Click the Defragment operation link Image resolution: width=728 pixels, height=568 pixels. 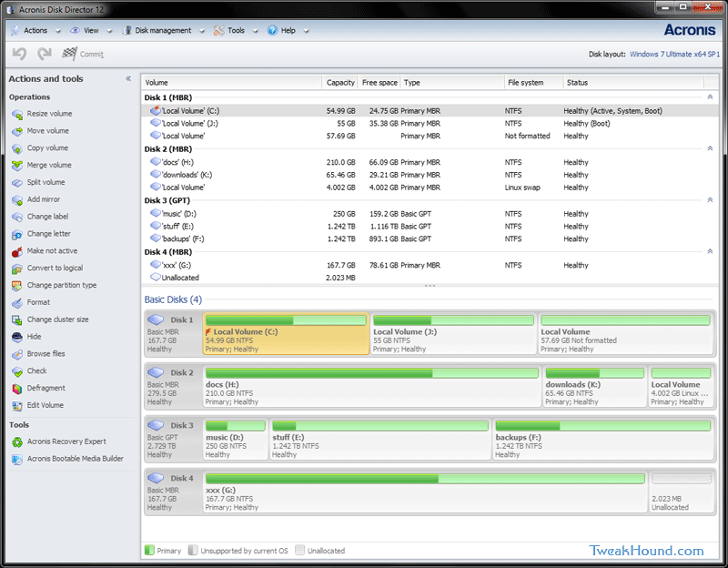coord(46,388)
